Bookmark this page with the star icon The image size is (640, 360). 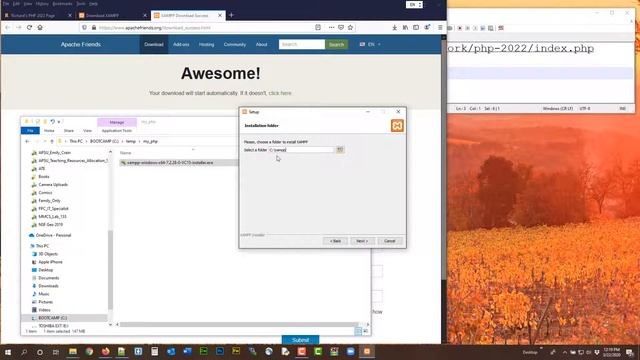tap(350, 28)
